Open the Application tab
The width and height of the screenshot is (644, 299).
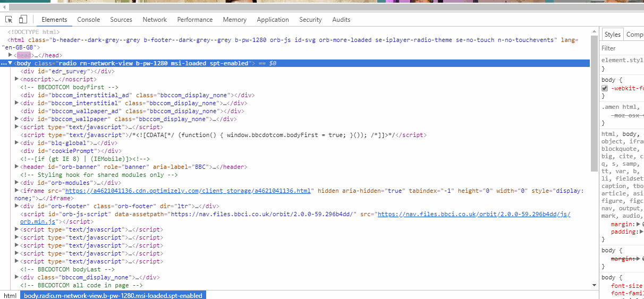(x=273, y=20)
